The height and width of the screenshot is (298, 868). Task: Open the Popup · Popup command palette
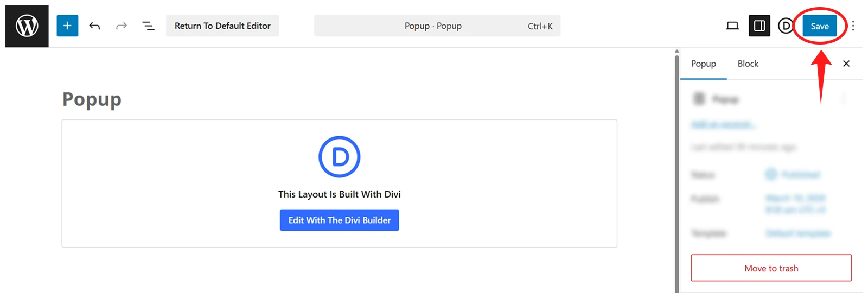(x=437, y=26)
